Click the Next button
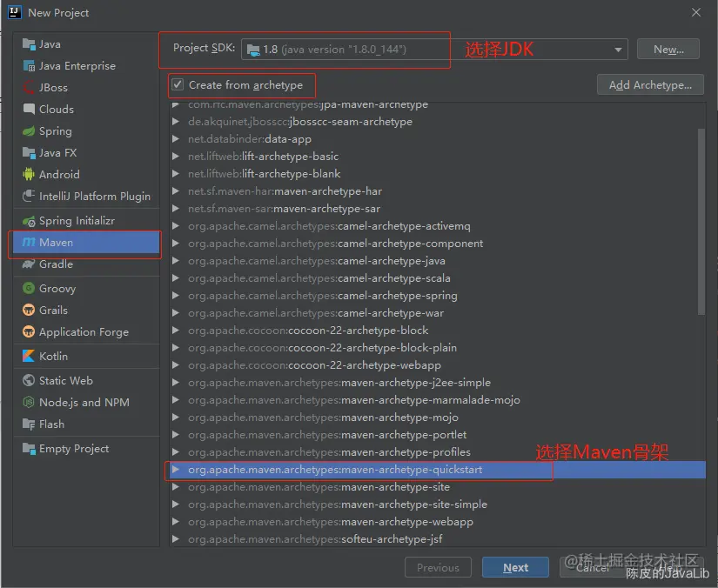Screen dimensions: 718x588 515,567
